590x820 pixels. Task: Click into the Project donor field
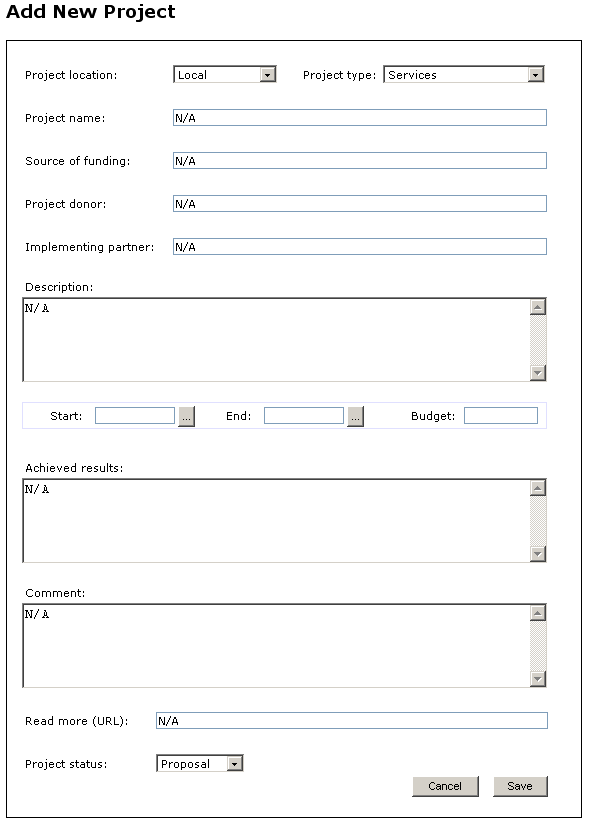(360, 203)
